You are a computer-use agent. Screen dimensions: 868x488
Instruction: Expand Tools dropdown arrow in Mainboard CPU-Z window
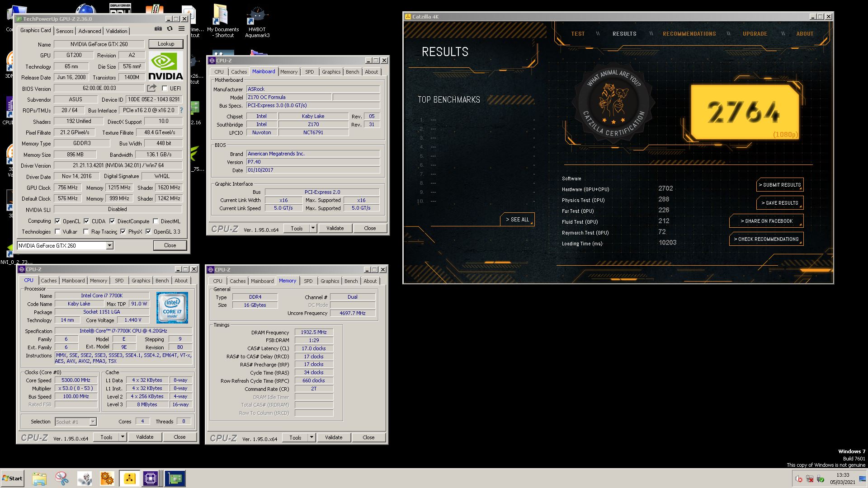312,228
